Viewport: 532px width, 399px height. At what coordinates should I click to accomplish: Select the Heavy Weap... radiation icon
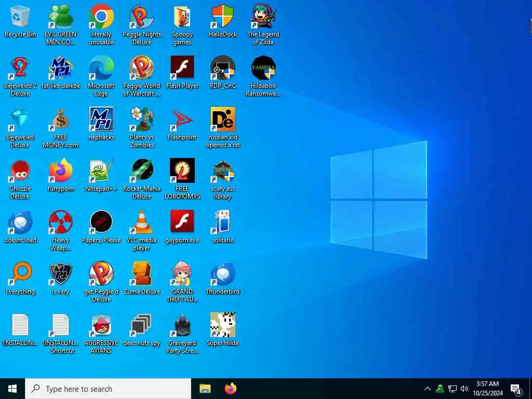click(x=60, y=222)
